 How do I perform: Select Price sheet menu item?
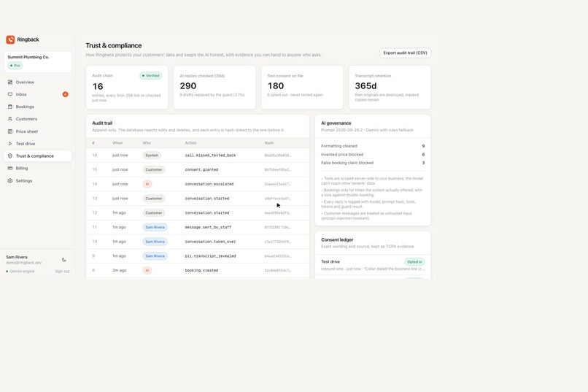pos(37,131)
